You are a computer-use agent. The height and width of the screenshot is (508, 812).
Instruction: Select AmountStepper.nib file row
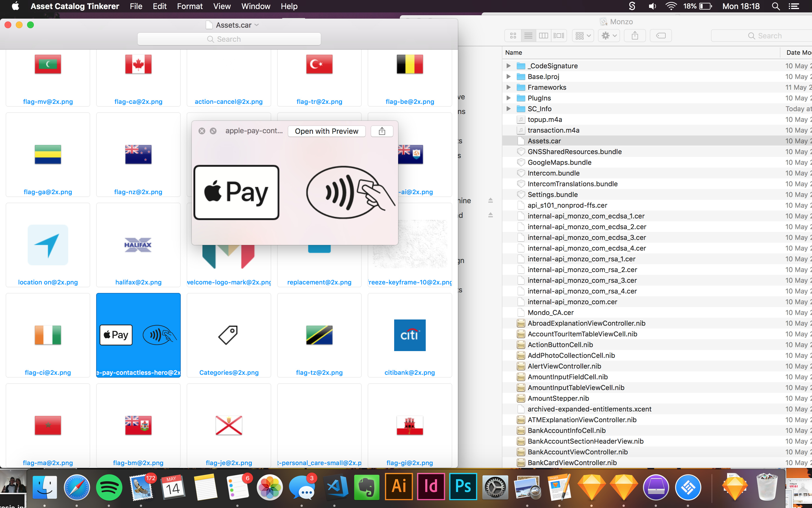657,398
